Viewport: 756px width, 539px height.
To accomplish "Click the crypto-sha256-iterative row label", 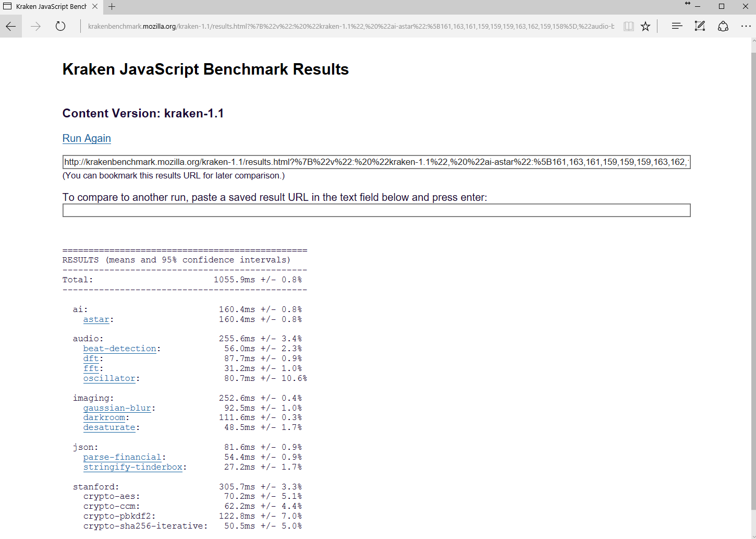I will click(145, 526).
